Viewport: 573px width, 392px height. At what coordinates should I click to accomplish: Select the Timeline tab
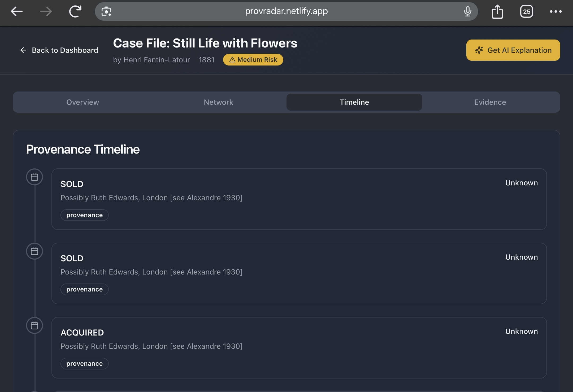354,102
